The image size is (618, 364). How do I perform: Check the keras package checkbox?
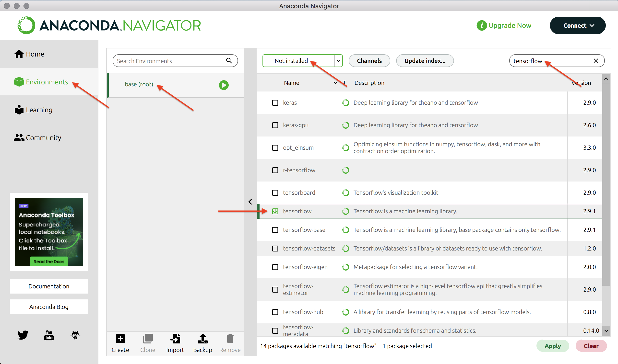pyautogui.click(x=275, y=103)
